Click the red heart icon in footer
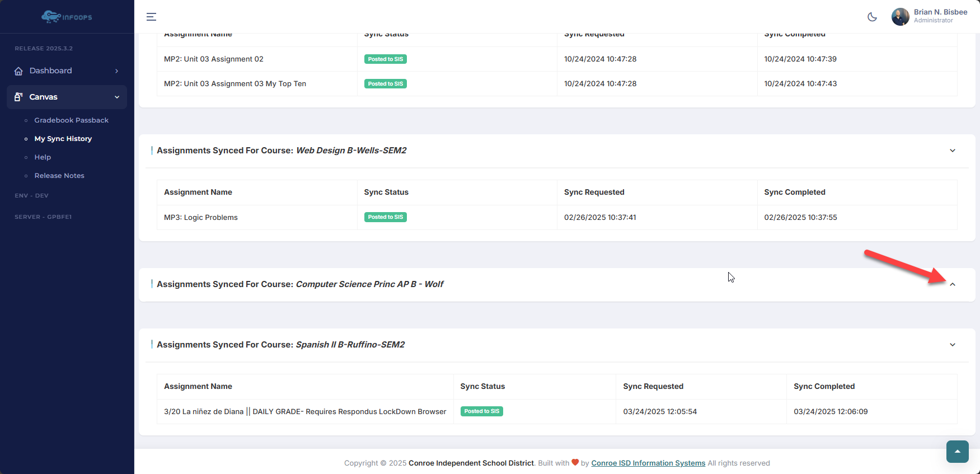 (x=575, y=462)
